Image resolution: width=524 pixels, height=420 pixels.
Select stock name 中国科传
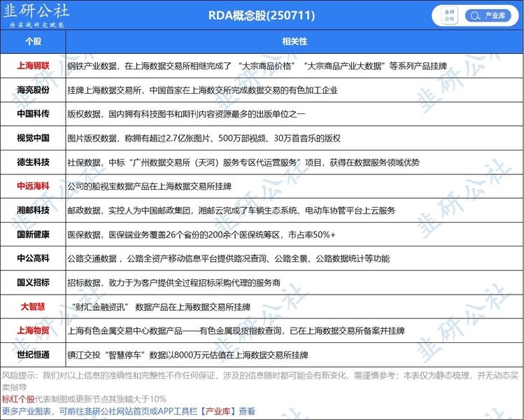tap(33, 113)
